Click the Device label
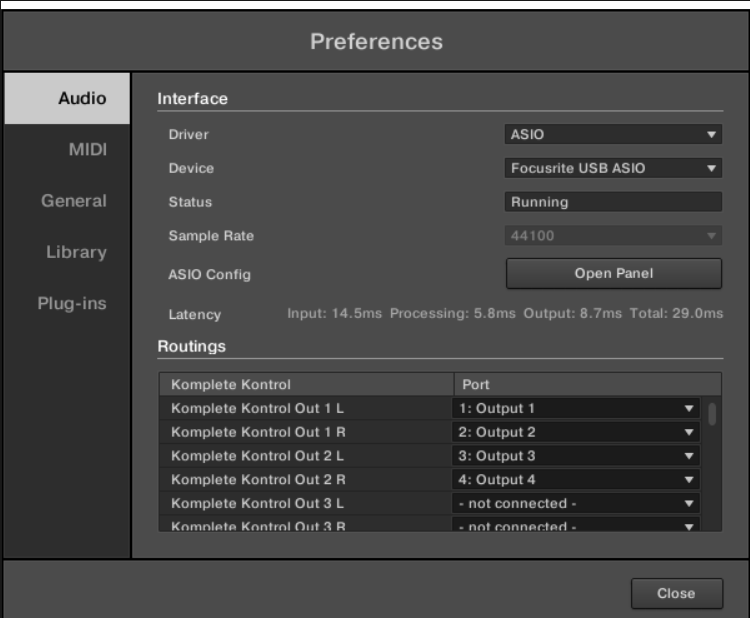Screen dimensions: 750x618 pyautogui.click(x=191, y=168)
